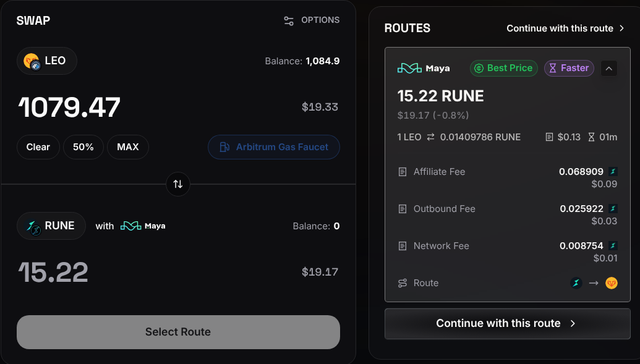The height and width of the screenshot is (364, 640).
Task: Select the MAX amount button
Action: (128, 147)
